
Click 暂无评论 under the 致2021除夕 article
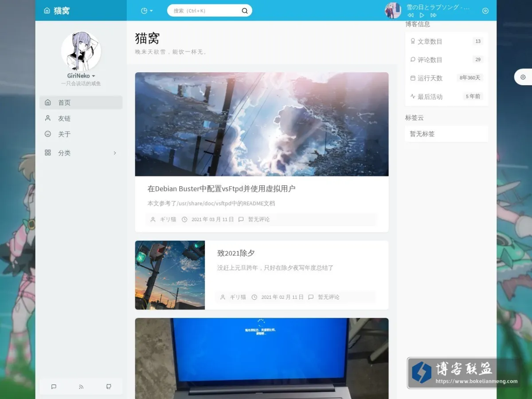click(329, 297)
